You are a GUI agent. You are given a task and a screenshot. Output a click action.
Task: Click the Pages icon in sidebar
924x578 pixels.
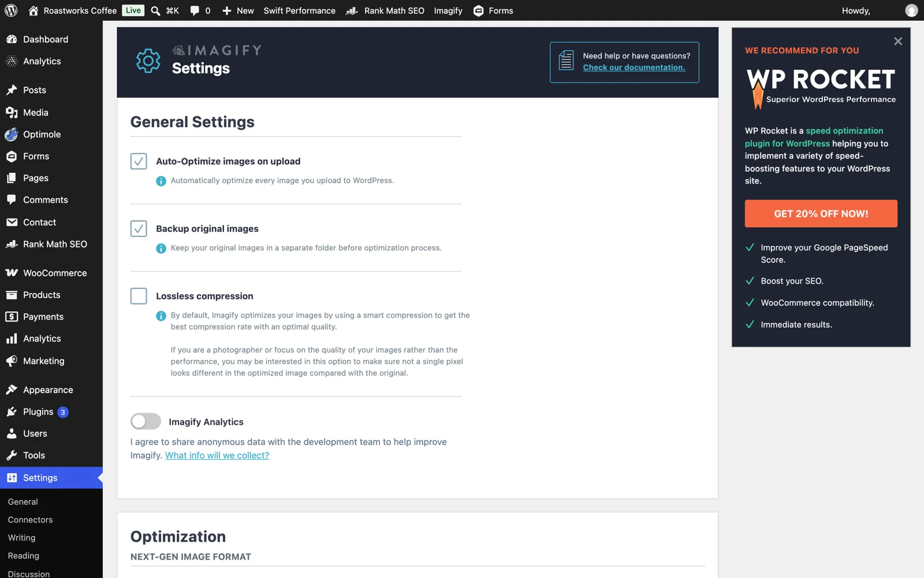[x=12, y=178]
